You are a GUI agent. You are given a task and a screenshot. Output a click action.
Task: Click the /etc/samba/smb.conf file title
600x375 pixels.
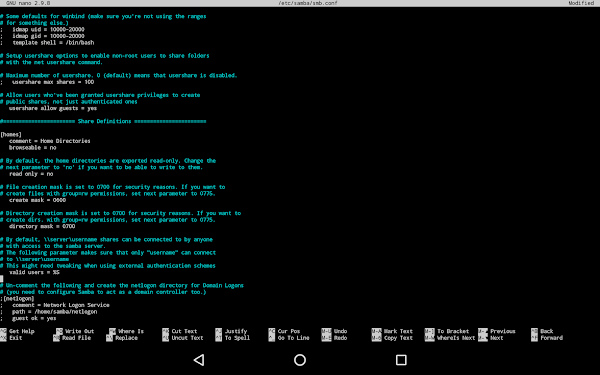(308, 3)
